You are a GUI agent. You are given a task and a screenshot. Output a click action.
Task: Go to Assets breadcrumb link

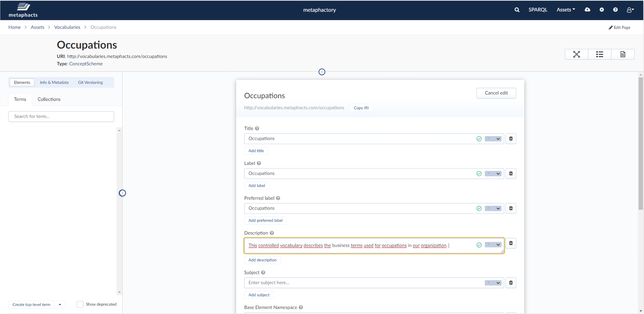pyautogui.click(x=38, y=27)
